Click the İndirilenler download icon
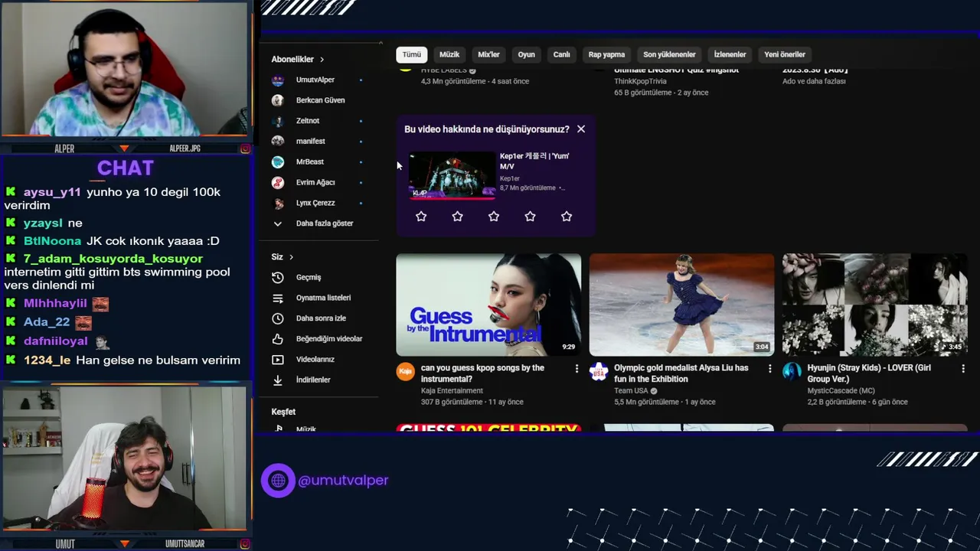 tap(278, 380)
